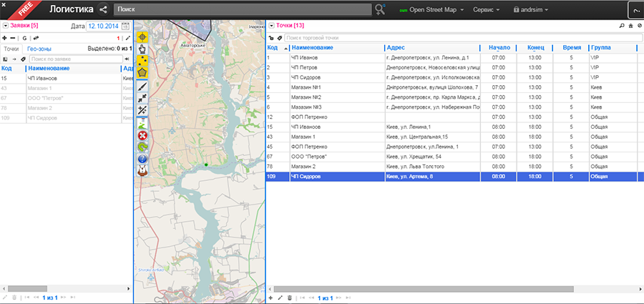Select the brush map tool

pyautogui.click(x=142, y=87)
